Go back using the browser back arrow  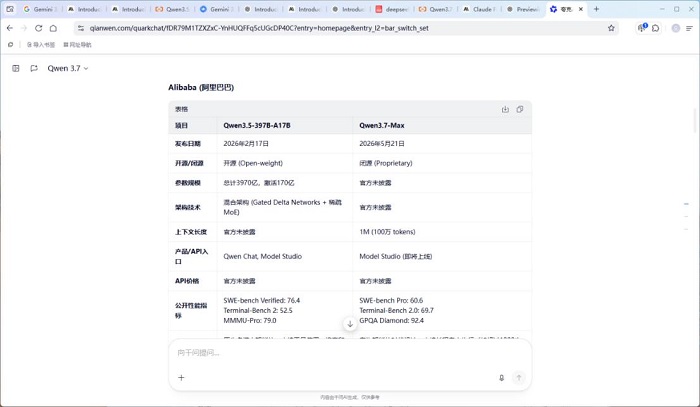[x=10, y=28]
